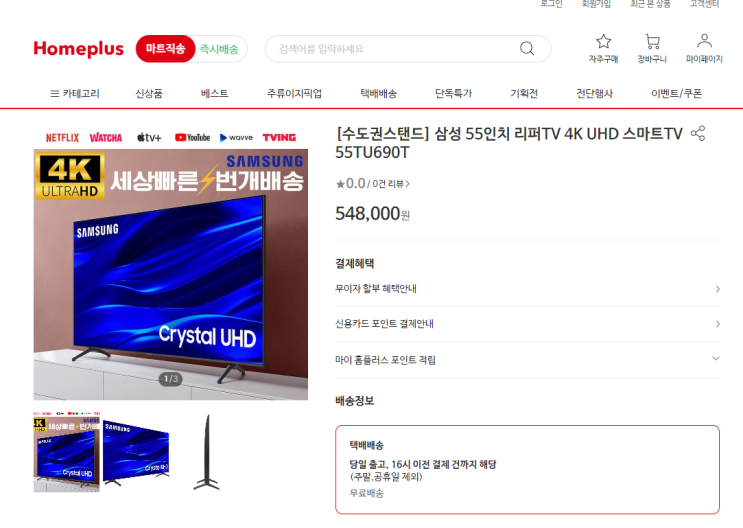
Task: Click the share icon beside product title
Action: (698, 133)
